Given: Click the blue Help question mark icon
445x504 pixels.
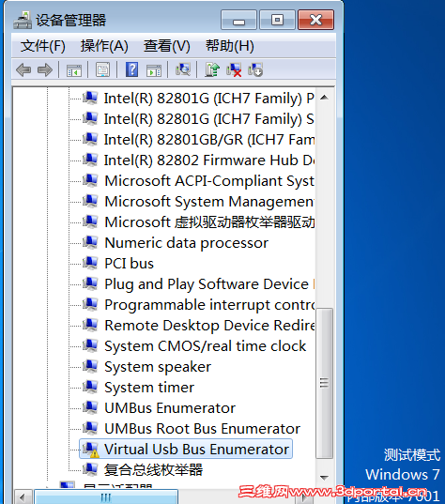Looking at the screenshot, I should click(x=131, y=69).
